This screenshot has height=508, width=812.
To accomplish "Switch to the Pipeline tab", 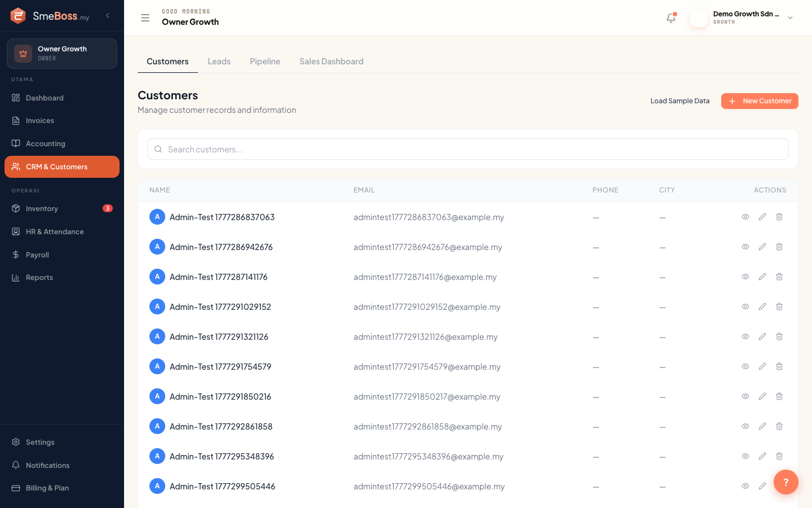I will click(265, 62).
